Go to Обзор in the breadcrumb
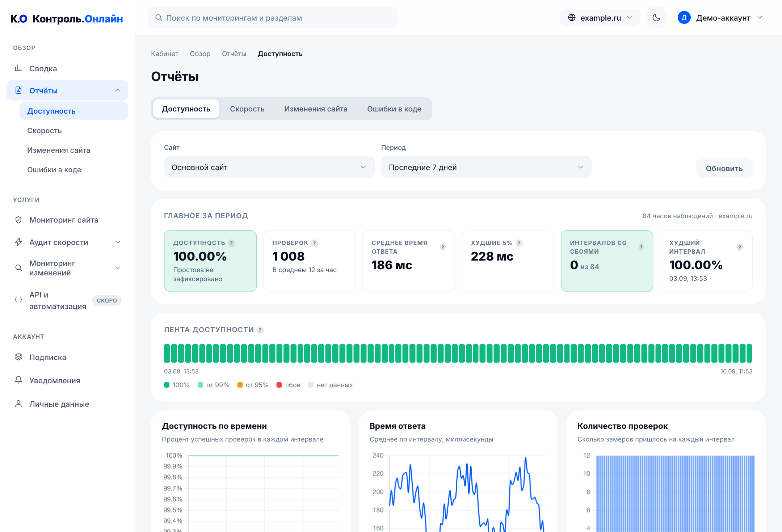Screen dimensions: 782x532 (200, 54)
